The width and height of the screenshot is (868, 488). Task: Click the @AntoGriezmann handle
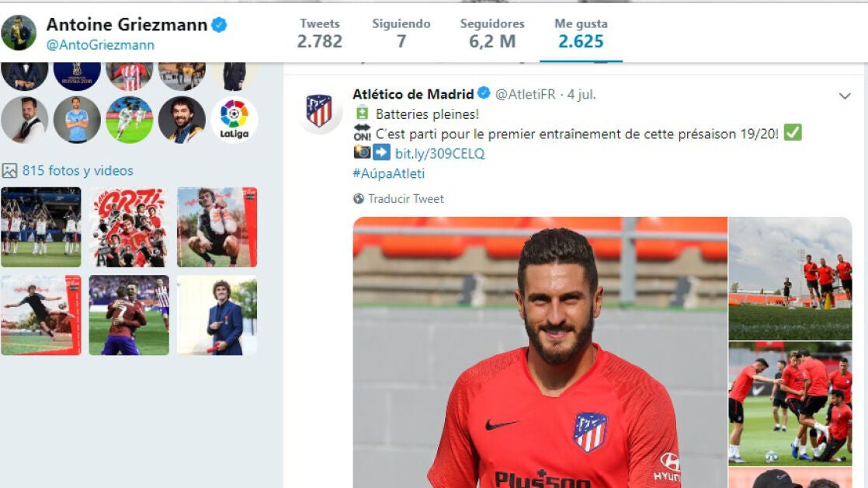100,45
